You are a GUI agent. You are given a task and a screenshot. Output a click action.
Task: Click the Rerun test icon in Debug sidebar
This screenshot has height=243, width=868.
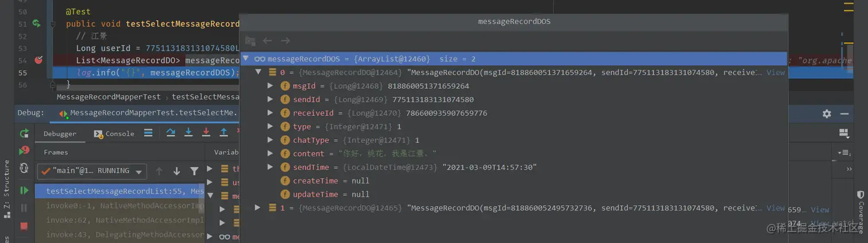coord(24,134)
